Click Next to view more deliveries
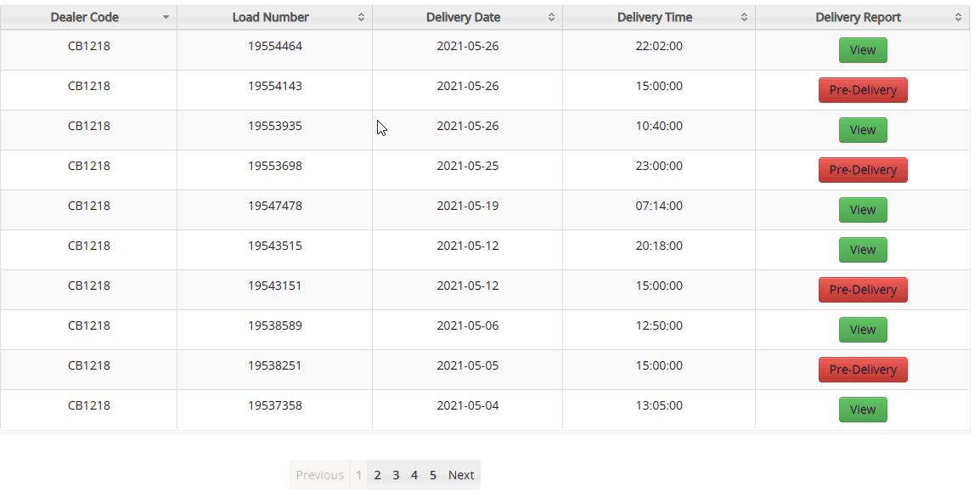Viewport: 980px width, 498px height. click(461, 475)
